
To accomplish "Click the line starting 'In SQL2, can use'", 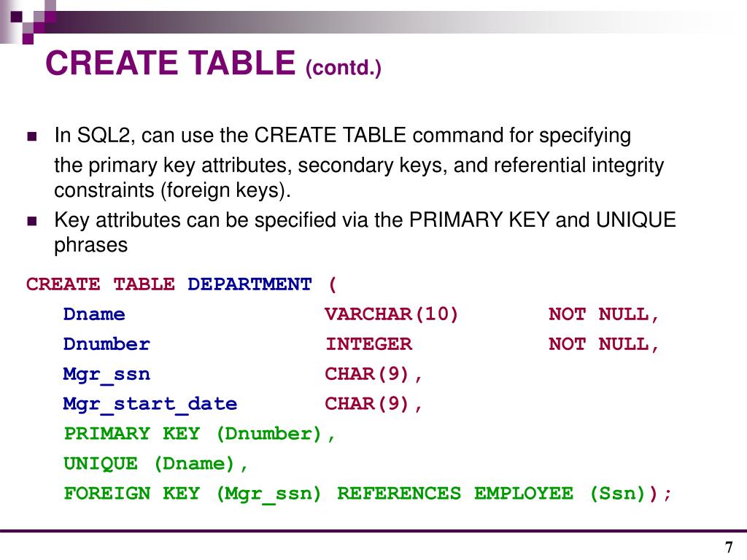I will (x=343, y=136).
